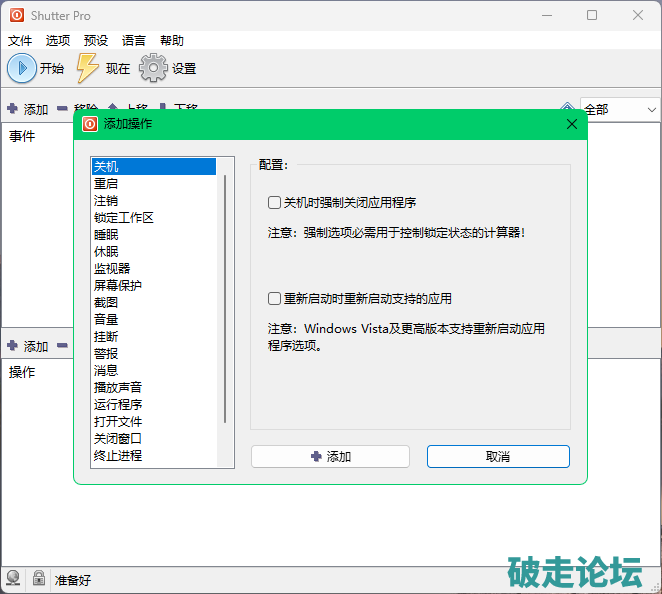Click the action list vertical scrollbar
Screen dimensions: 662x594
225,300
